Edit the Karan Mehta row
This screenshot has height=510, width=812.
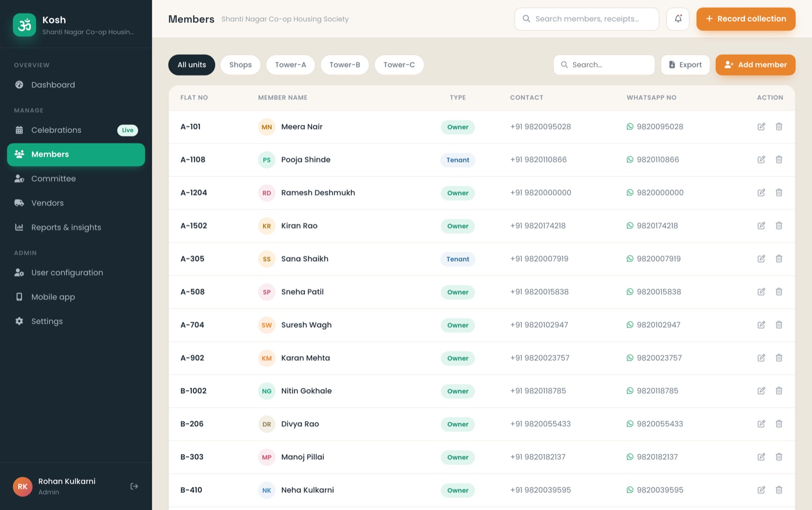click(761, 358)
